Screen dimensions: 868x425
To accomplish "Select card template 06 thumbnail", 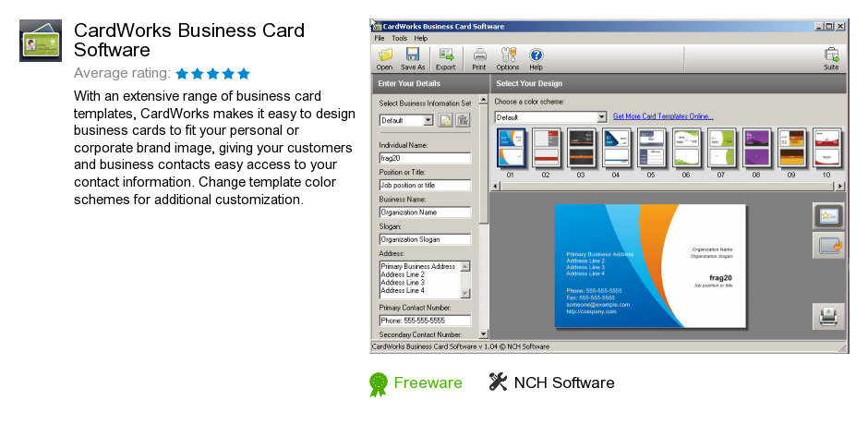I will [x=686, y=148].
